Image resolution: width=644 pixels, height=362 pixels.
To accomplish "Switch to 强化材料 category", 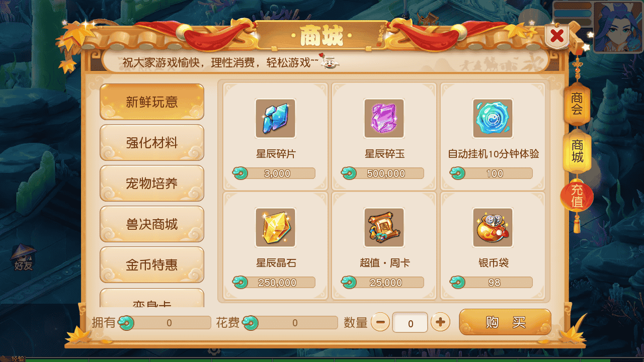I will click(x=152, y=143).
